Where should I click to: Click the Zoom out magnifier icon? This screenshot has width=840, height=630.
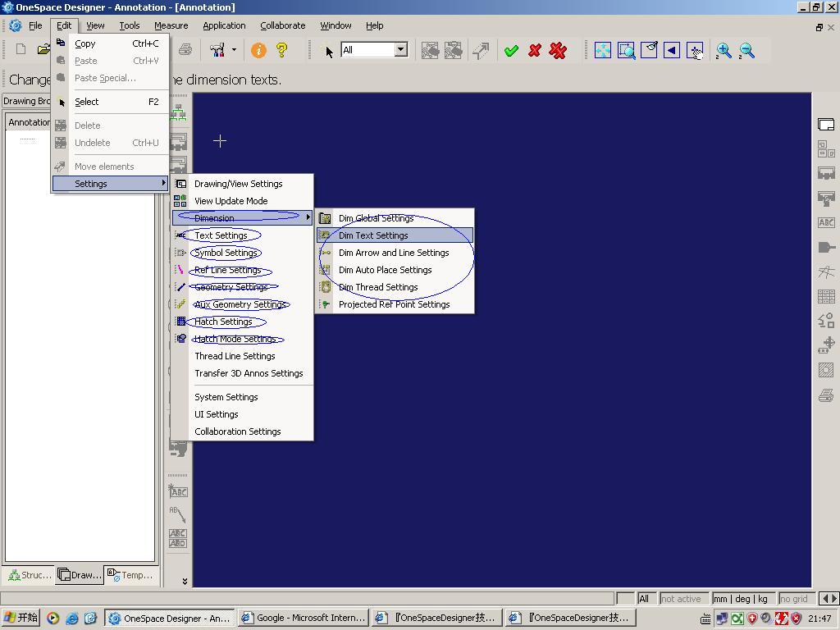click(746, 51)
